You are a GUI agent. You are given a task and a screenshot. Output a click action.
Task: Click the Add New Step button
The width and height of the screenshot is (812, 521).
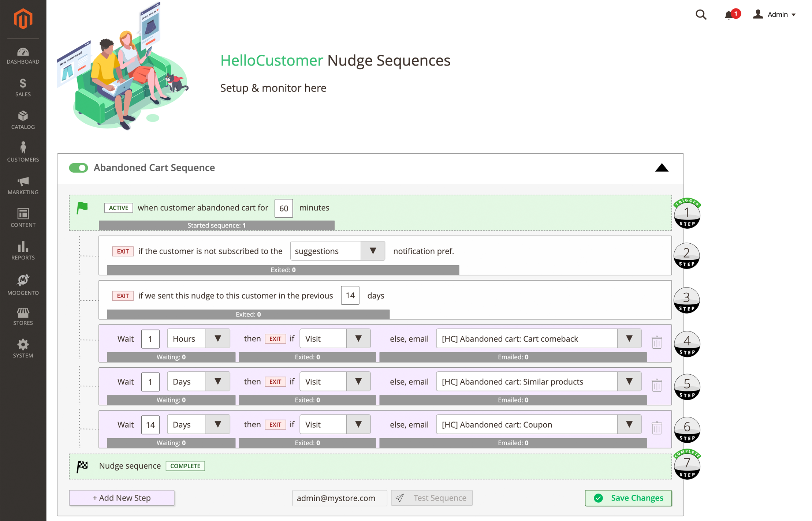coord(122,498)
